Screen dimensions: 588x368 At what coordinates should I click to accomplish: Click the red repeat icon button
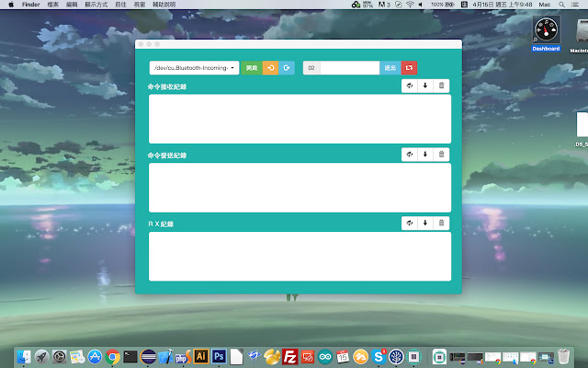[x=409, y=68]
